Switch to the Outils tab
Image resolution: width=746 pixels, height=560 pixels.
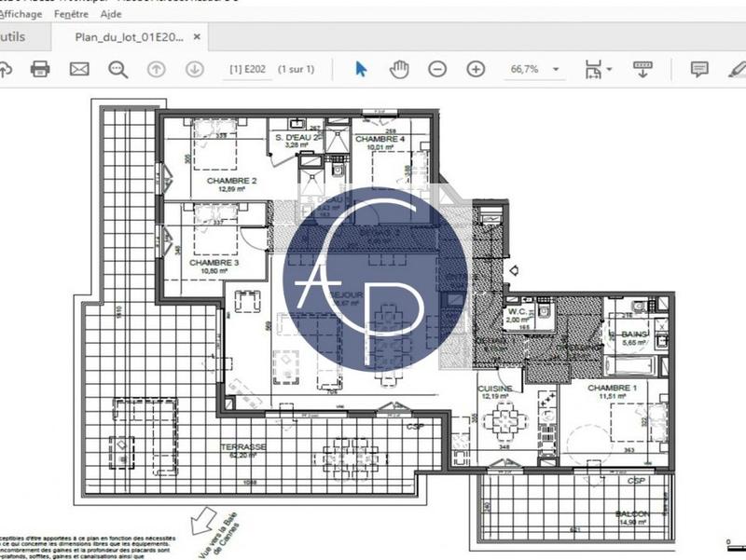coord(13,37)
